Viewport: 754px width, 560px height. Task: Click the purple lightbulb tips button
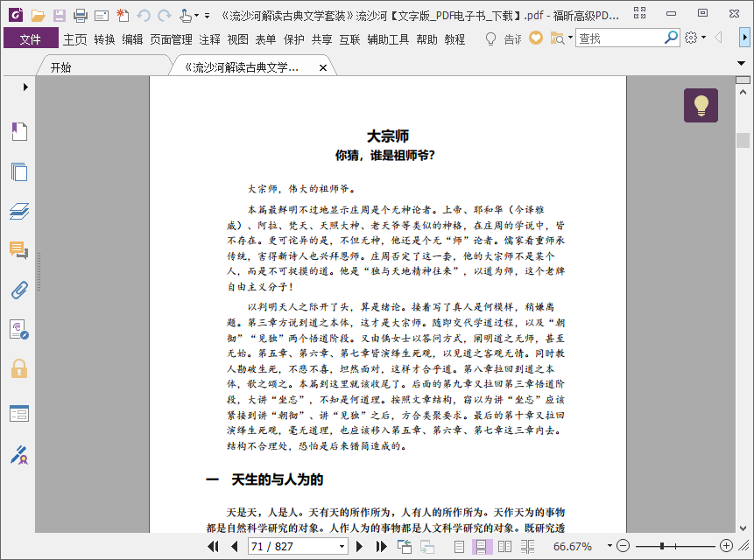point(701,105)
